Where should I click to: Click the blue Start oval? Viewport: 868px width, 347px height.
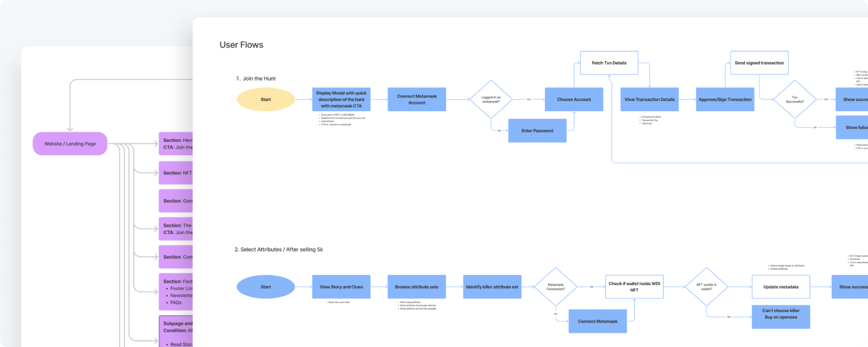pos(266,287)
